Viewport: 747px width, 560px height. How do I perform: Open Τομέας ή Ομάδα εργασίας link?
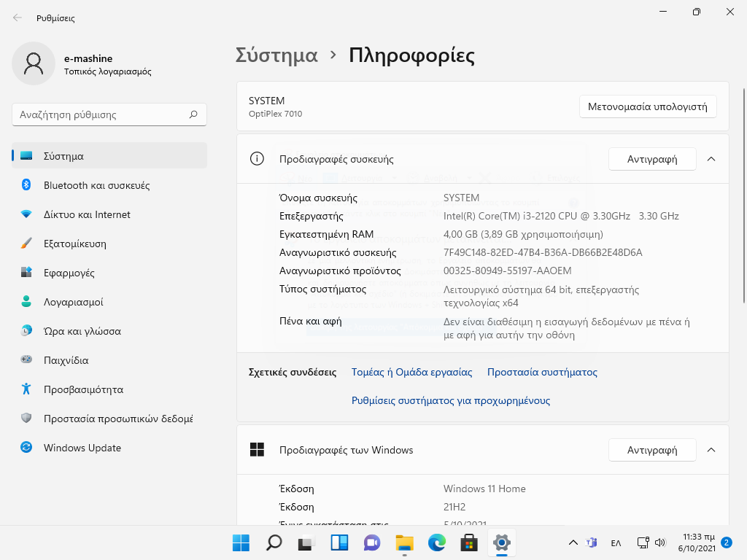411,372
